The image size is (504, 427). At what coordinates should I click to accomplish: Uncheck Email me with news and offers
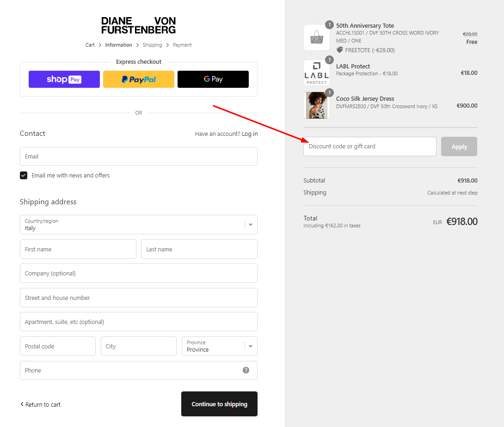(x=24, y=176)
